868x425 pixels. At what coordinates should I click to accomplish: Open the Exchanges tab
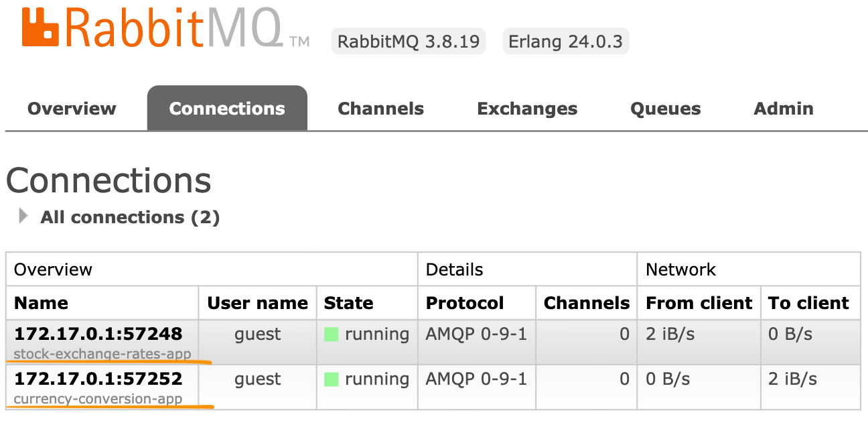tap(527, 108)
